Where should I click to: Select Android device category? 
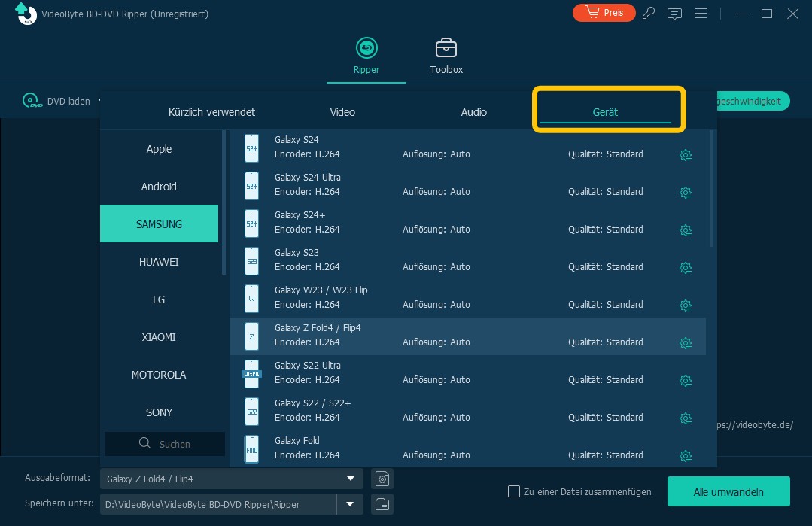pyautogui.click(x=159, y=187)
